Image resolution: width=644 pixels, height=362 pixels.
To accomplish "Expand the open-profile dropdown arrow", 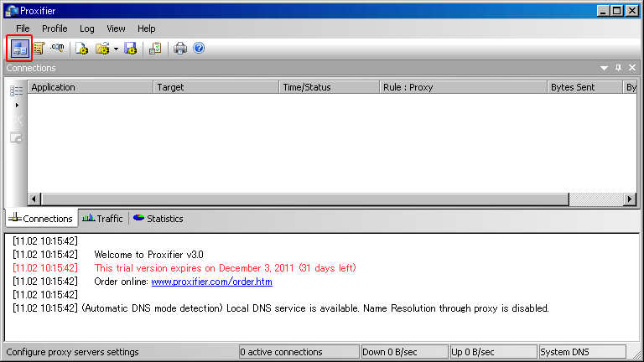I will coord(116,49).
